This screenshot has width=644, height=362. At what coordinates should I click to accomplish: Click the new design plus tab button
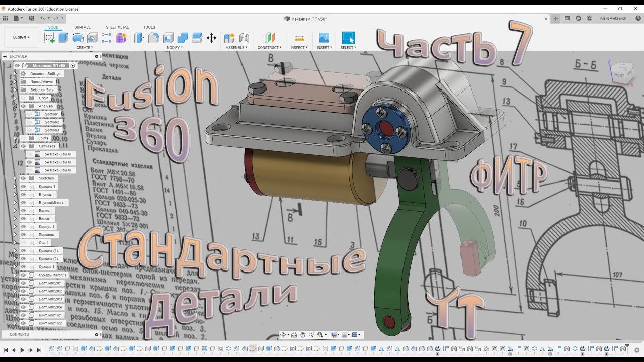[x=556, y=18]
